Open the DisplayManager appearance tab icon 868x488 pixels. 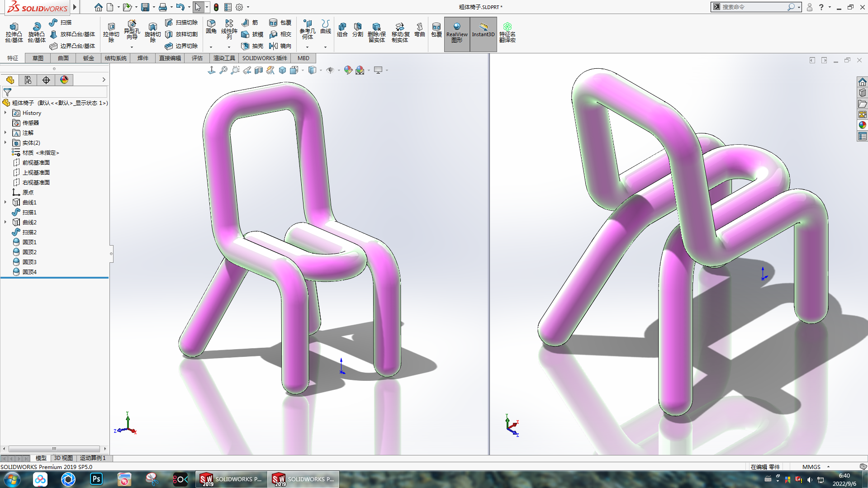tap(64, 80)
